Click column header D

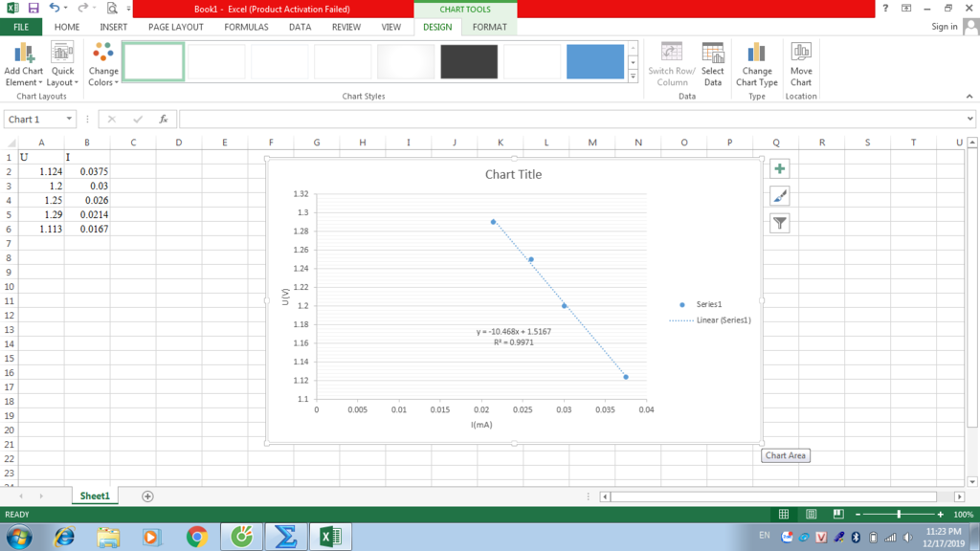coord(179,143)
